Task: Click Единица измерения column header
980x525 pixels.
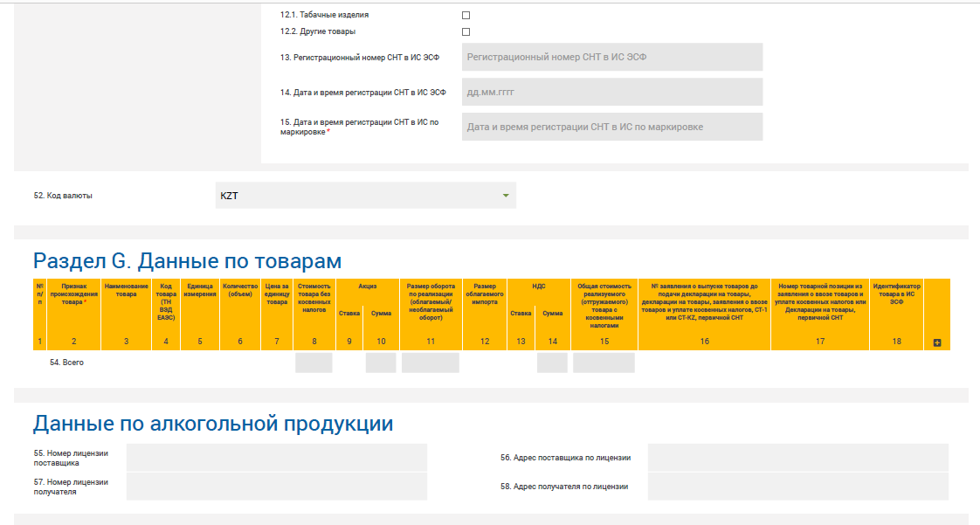Action: coord(200,290)
